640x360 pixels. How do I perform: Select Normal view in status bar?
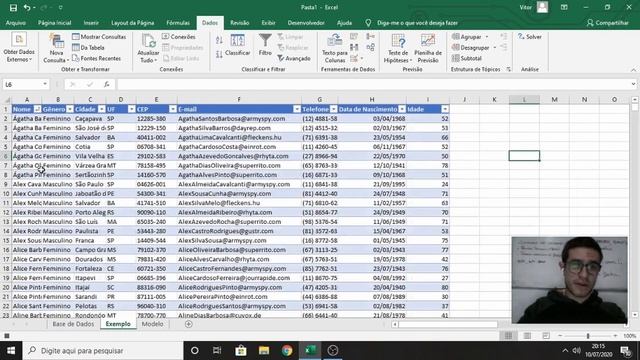coord(508,336)
